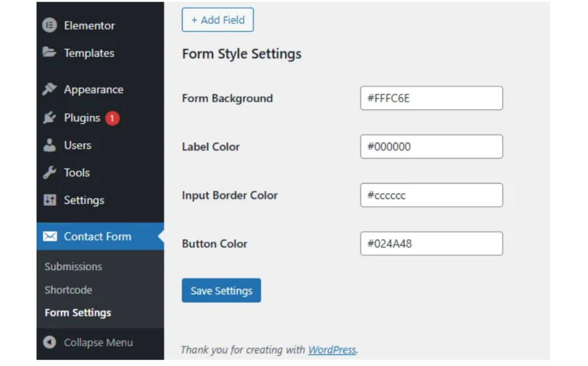
Task: Click the Contact Form envelope icon
Action: (50, 236)
